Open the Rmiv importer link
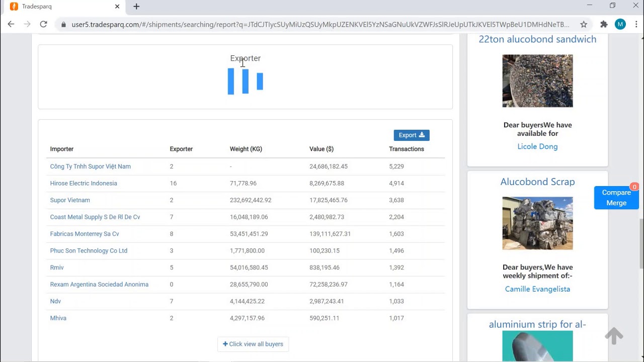The image size is (644, 362). coord(57,267)
